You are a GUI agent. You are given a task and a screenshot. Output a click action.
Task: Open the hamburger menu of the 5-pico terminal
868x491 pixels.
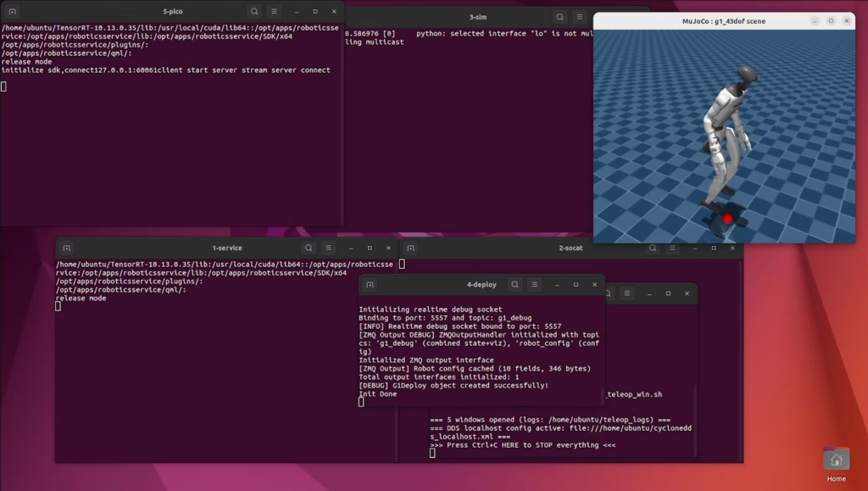(x=274, y=11)
